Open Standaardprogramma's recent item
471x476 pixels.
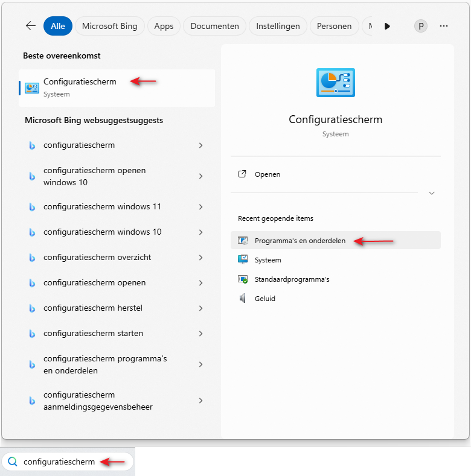click(x=336, y=279)
